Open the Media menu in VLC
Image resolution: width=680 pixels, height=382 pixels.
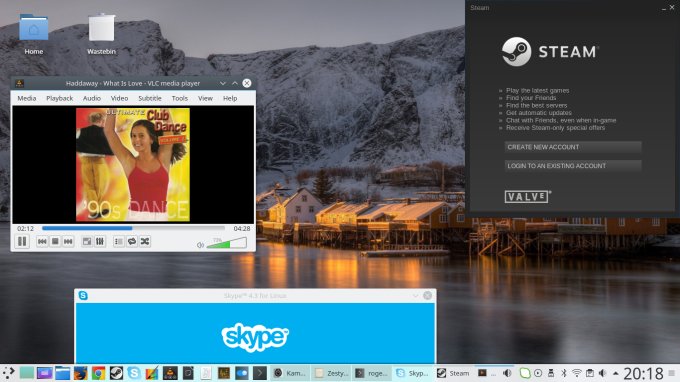coord(27,98)
